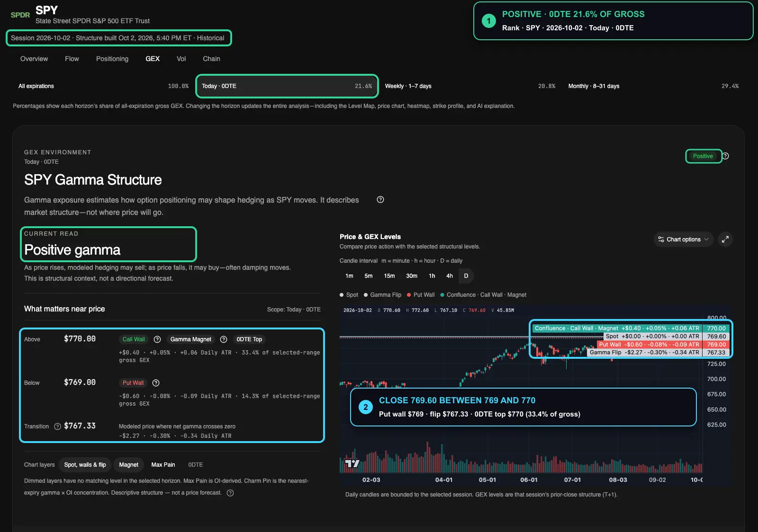Click the 04-01 date axis label
This screenshot has width=758, height=532.
point(444,480)
